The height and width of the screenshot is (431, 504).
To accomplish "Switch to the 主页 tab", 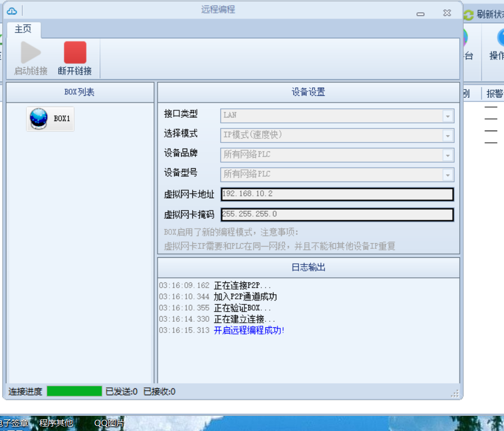I will pos(23,29).
